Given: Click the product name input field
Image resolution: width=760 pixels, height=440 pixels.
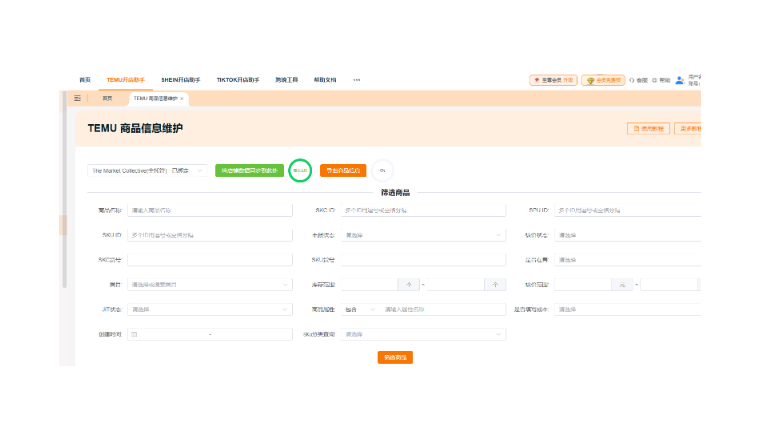Looking at the screenshot, I should [210, 210].
